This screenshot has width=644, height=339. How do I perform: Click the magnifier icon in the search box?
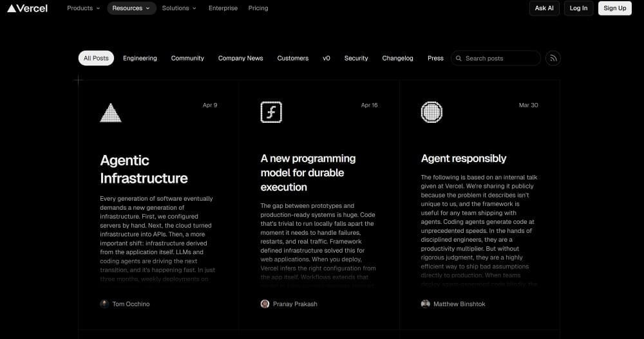(x=459, y=59)
